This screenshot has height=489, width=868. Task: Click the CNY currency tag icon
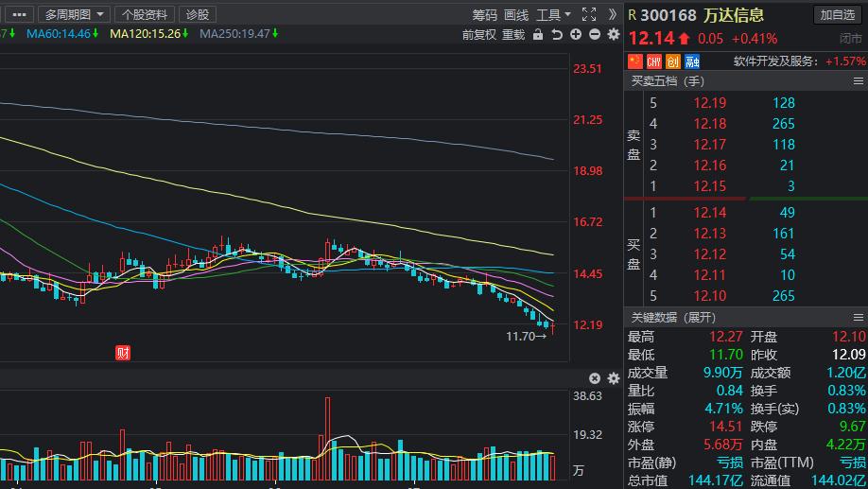click(653, 61)
